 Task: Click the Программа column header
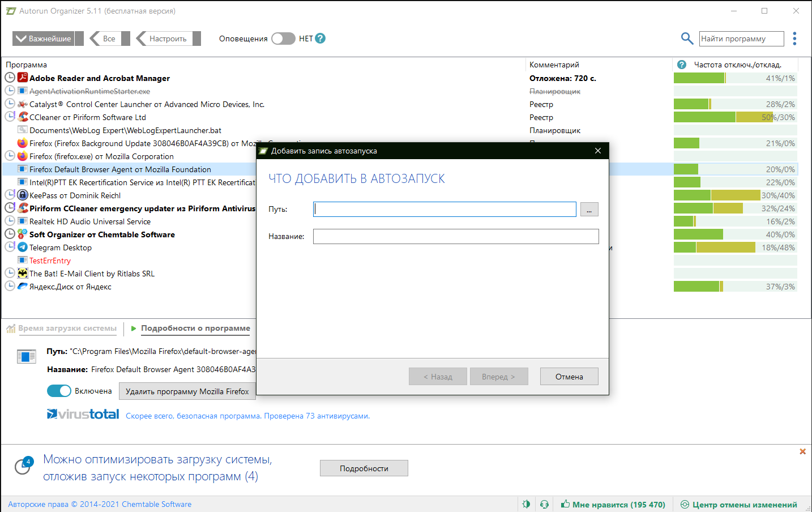click(26, 65)
